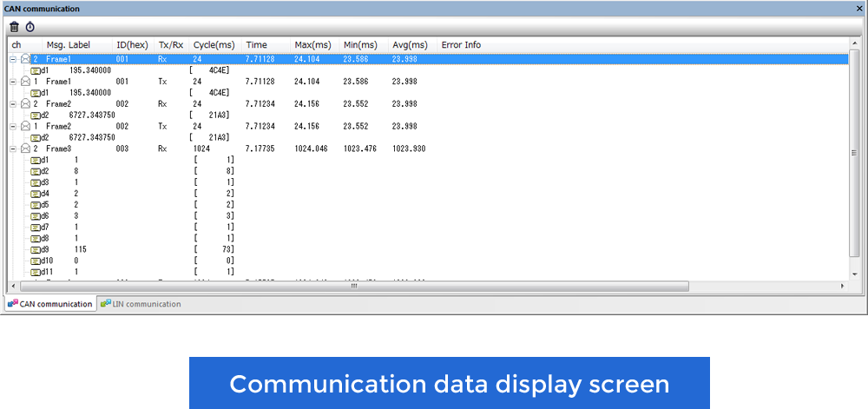Viewport: 868px width, 409px height.
Task: Click the envelope icon of Frame3
Action: pos(25,148)
